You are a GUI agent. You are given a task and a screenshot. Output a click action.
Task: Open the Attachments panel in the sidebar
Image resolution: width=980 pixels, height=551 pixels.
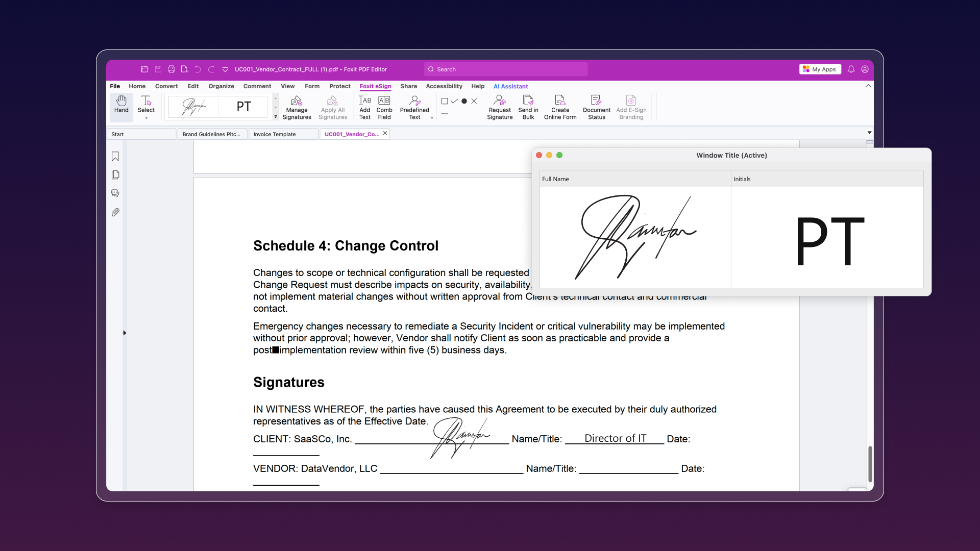(x=115, y=212)
